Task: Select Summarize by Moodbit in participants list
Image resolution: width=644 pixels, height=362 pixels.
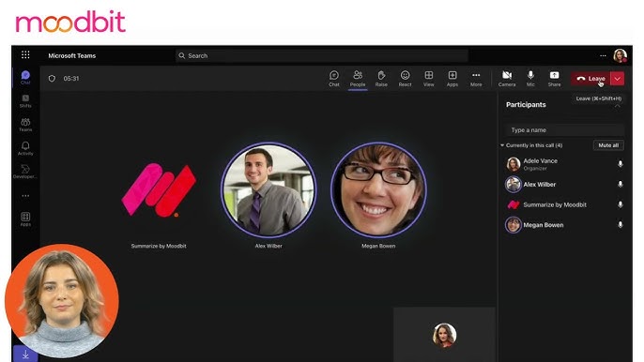Action: tap(565, 204)
